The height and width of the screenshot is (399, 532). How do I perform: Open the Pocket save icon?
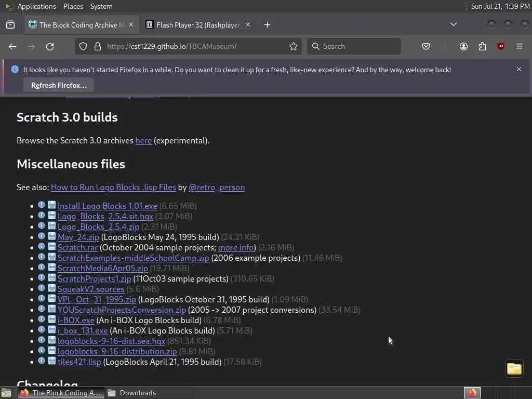[x=426, y=46]
